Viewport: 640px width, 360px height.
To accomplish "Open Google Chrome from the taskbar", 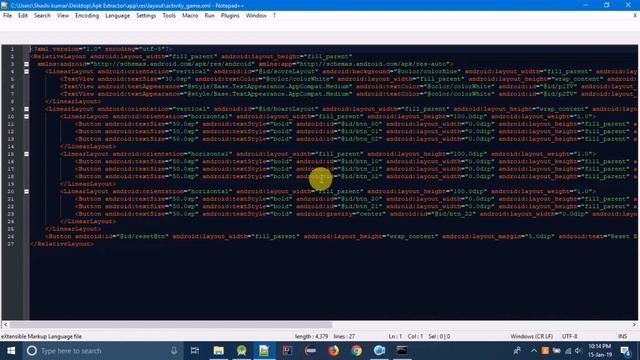I will [x=356, y=351].
